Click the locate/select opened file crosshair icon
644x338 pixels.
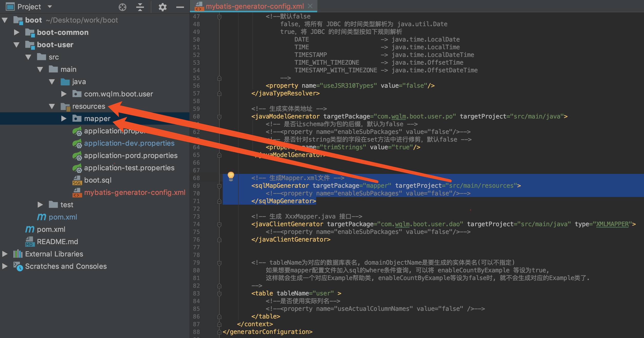122,7
